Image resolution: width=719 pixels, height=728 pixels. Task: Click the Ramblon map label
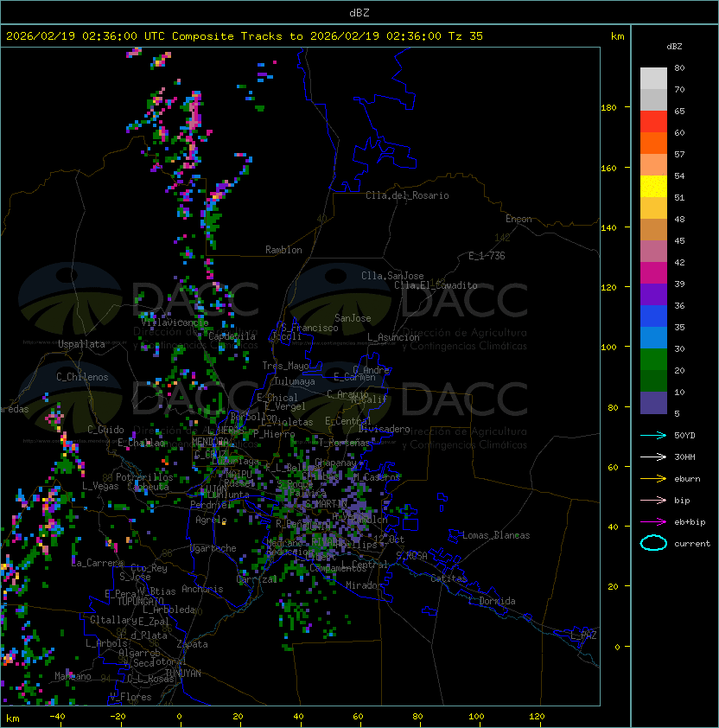pos(283,250)
